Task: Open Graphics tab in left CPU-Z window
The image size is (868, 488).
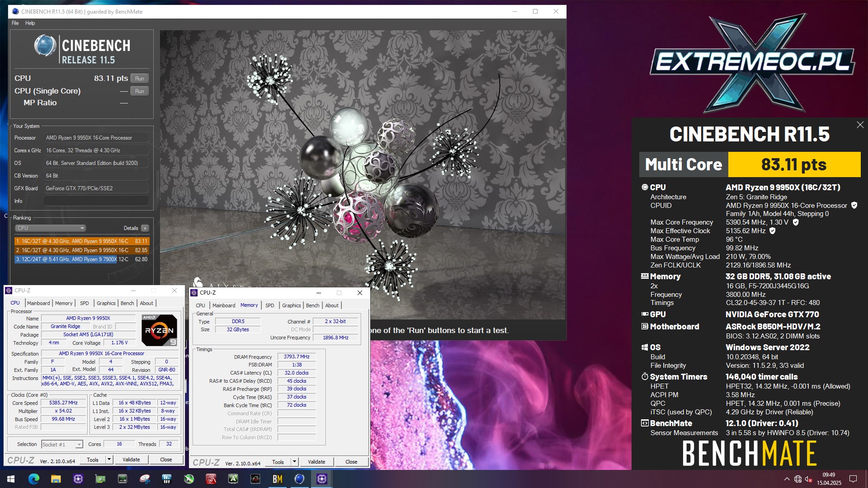Action: pyautogui.click(x=106, y=303)
